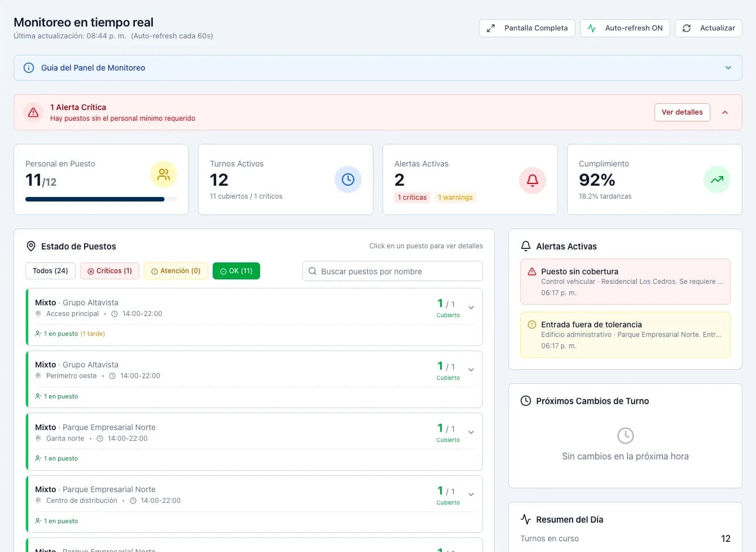Screen dimensions: 756x552
Task: Click the 1 warnings badge
Action: [x=455, y=198]
